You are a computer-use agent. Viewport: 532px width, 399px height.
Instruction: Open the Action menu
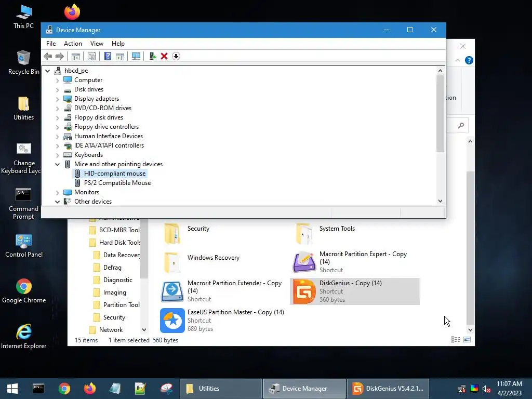click(x=73, y=44)
